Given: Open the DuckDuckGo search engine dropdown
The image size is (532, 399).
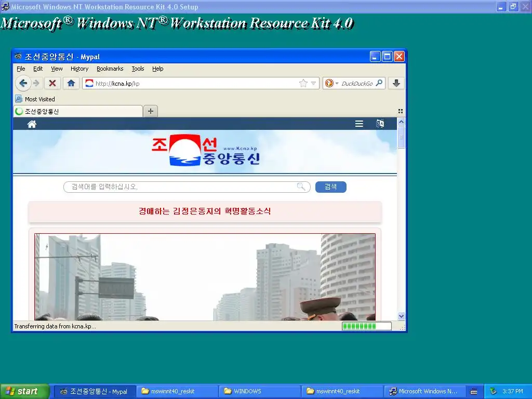Looking at the screenshot, I should coord(337,83).
